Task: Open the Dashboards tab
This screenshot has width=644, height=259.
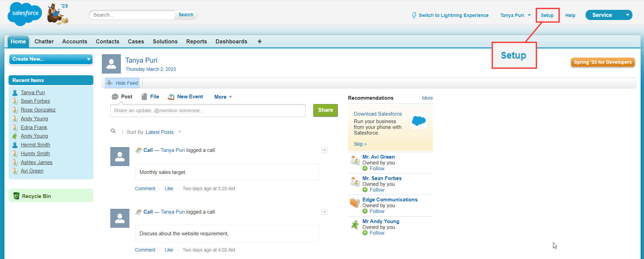Action: [232, 41]
